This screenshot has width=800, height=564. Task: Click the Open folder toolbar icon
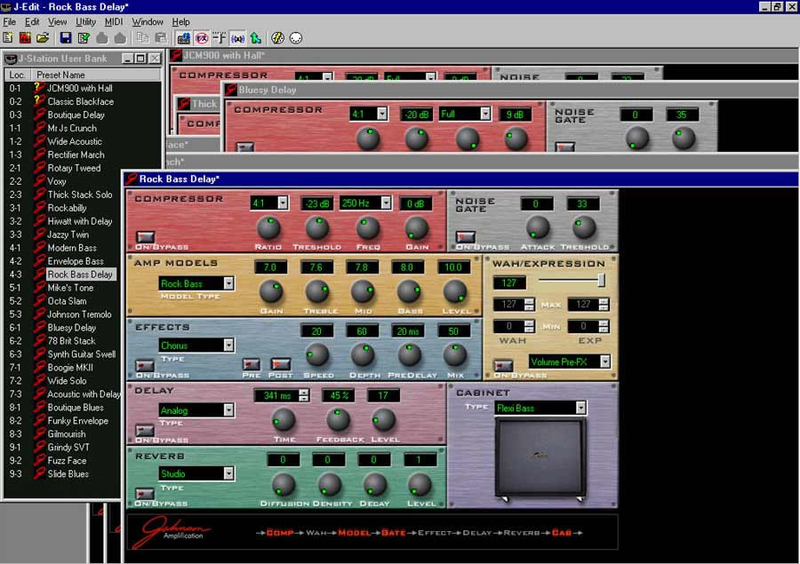43,38
